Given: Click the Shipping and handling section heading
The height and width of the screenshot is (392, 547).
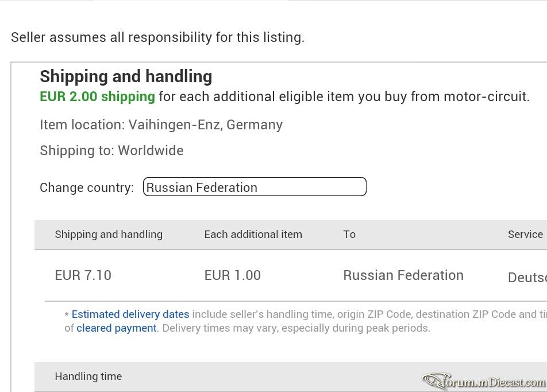Looking at the screenshot, I should tap(126, 76).
